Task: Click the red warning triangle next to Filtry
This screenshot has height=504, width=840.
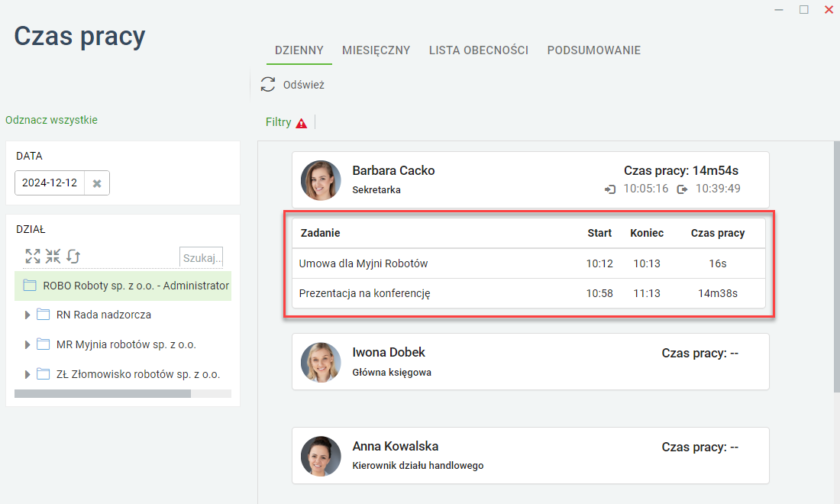Action: click(x=302, y=123)
